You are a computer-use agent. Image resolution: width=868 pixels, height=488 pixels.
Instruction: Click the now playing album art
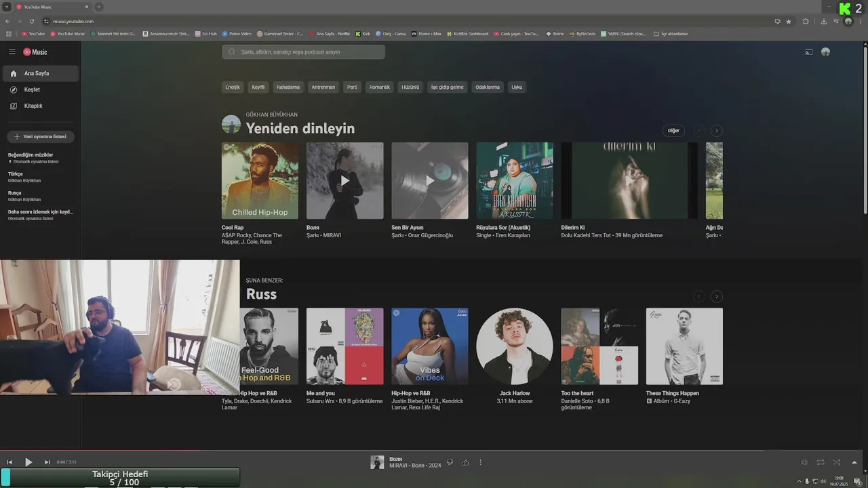click(x=377, y=462)
